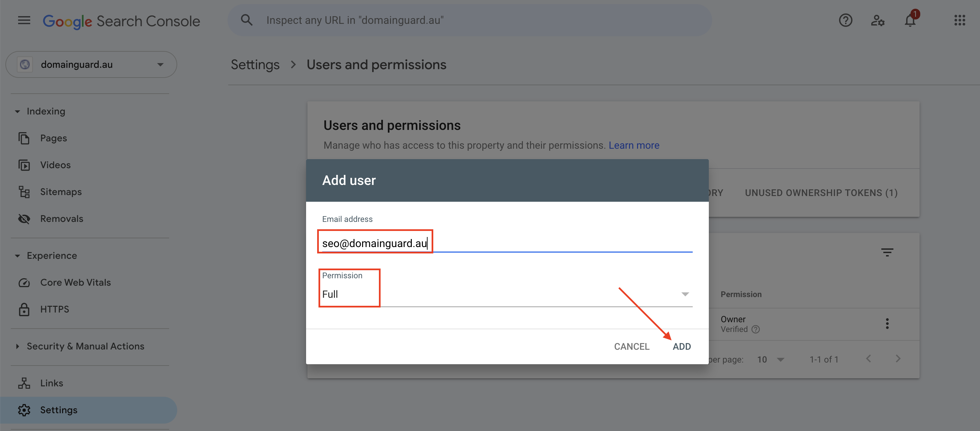
Task: Click the Inspect any URL search box
Action: click(x=470, y=20)
